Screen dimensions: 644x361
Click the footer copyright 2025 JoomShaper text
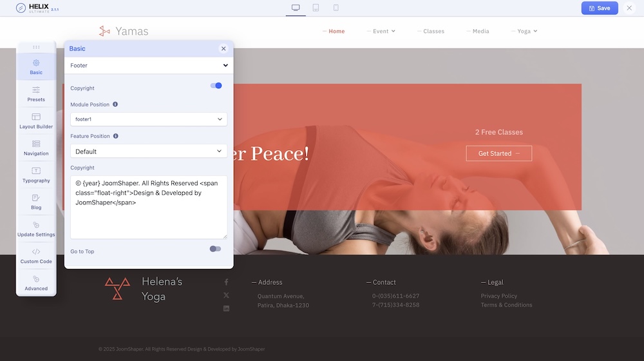click(x=182, y=349)
